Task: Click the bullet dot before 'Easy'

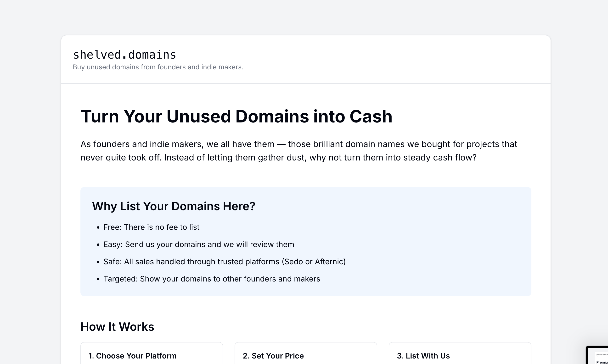Action: coord(98,245)
